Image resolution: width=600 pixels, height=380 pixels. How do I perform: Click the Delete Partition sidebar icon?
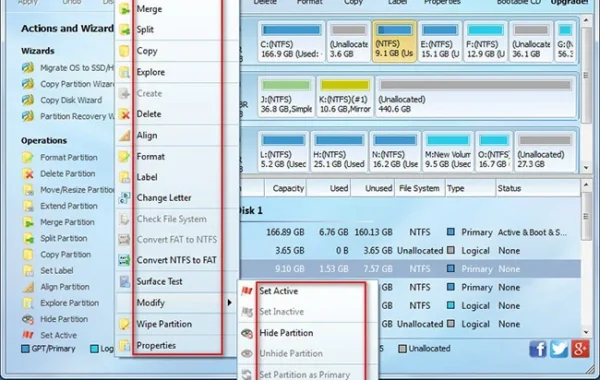click(28, 174)
